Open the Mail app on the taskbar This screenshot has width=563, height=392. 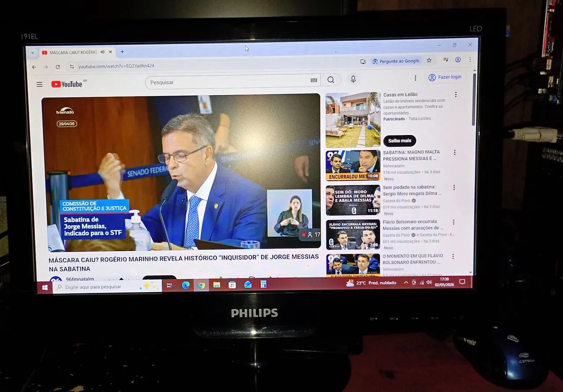[x=248, y=284]
